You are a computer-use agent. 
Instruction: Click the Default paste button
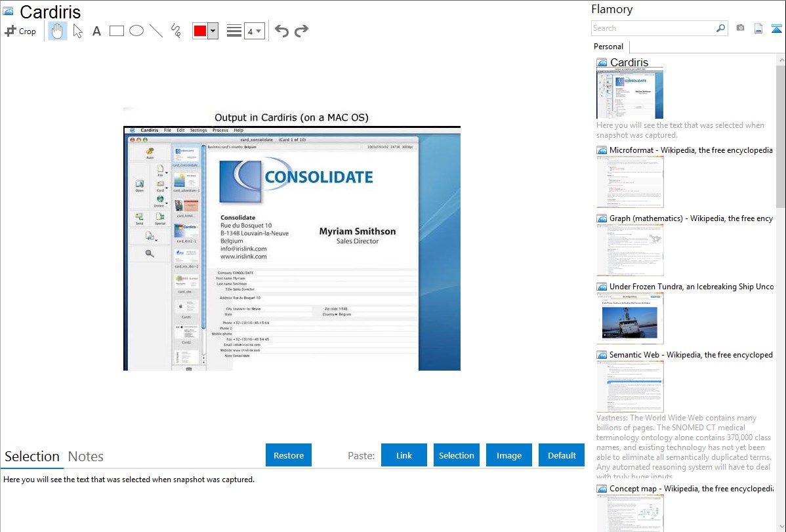point(562,455)
